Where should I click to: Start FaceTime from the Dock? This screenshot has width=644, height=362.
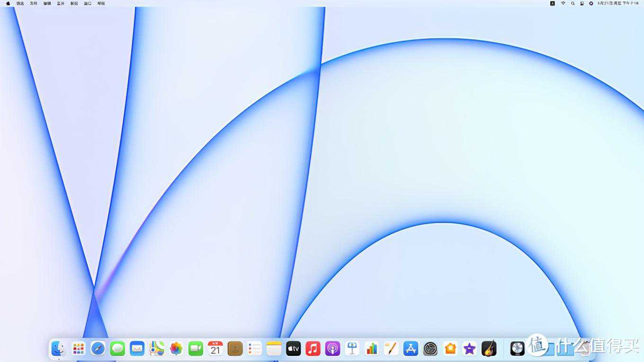point(196,349)
